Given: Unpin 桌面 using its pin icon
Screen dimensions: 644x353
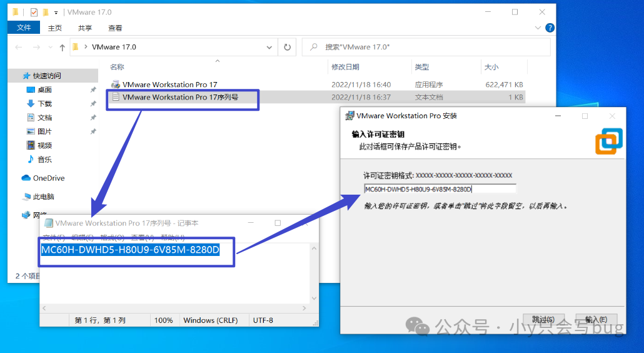Looking at the screenshot, I should pyautogui.click(x=93, y=90).
